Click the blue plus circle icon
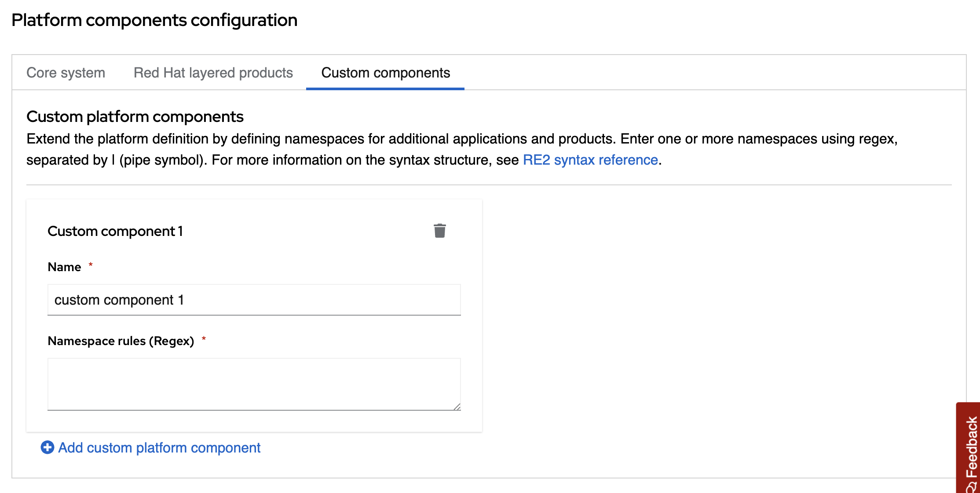The image size is (980, 493). click(48, 447)
